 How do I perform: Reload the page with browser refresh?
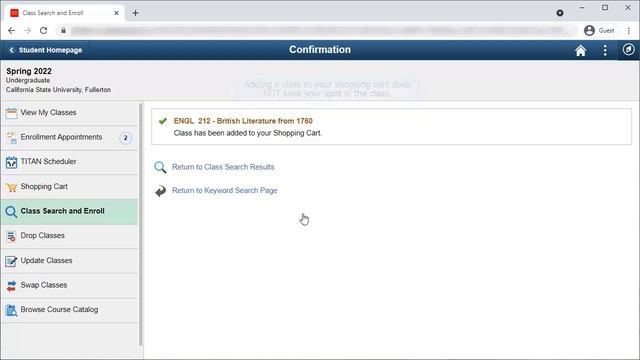43,31
